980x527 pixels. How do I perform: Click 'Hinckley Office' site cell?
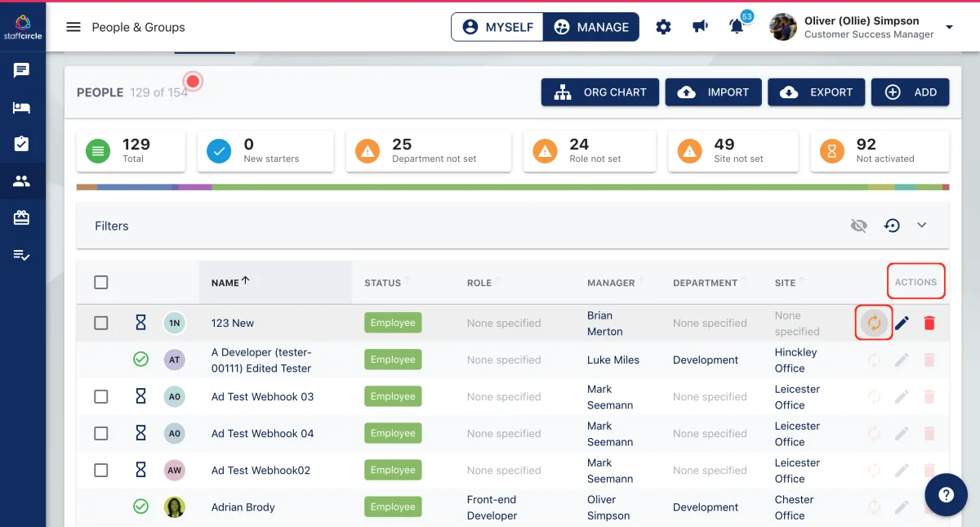796,360
